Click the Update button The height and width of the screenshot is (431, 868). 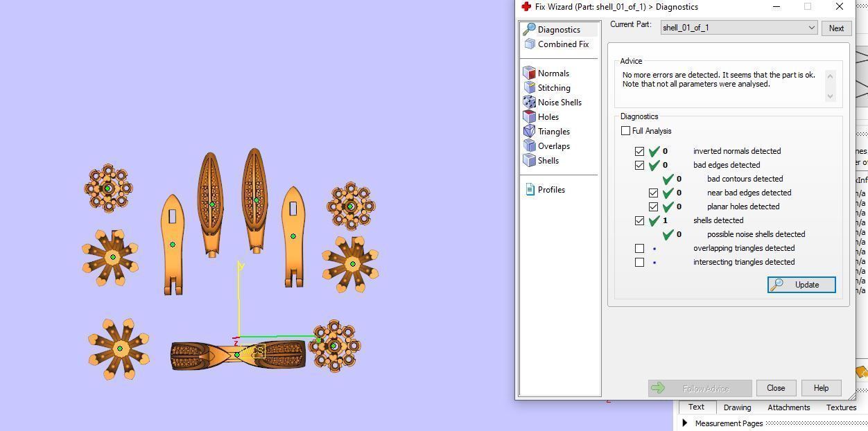click(801, 285)
